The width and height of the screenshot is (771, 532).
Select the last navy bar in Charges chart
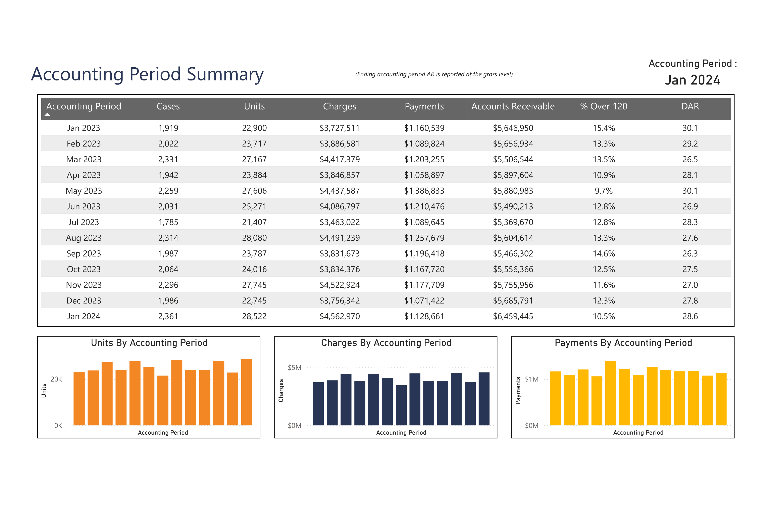coord(484,399)
